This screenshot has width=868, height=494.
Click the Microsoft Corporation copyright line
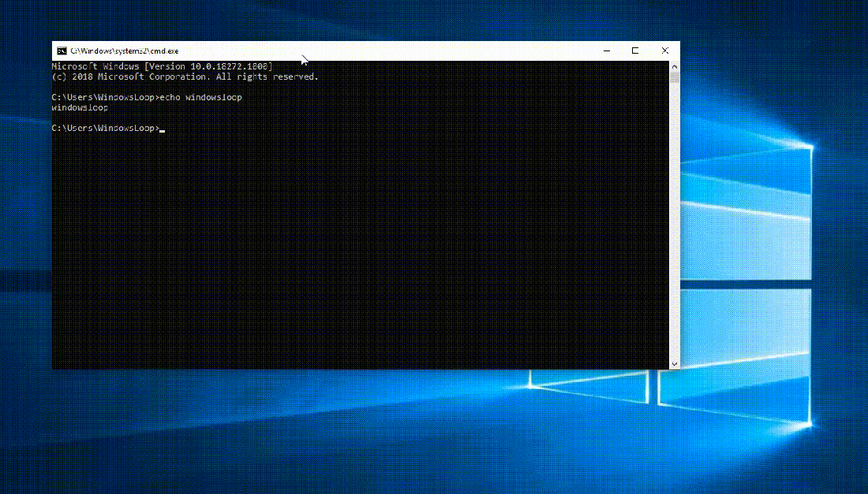(185, 77)
